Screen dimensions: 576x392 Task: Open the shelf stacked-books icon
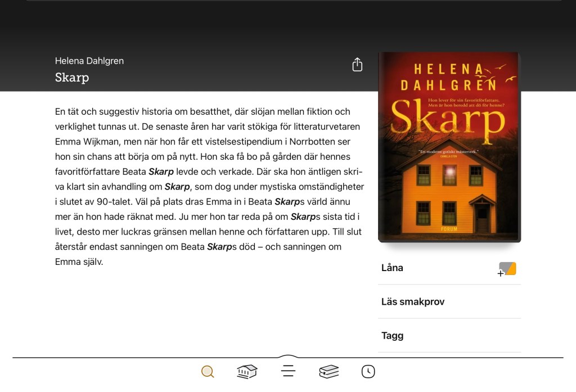coord(328,371)
